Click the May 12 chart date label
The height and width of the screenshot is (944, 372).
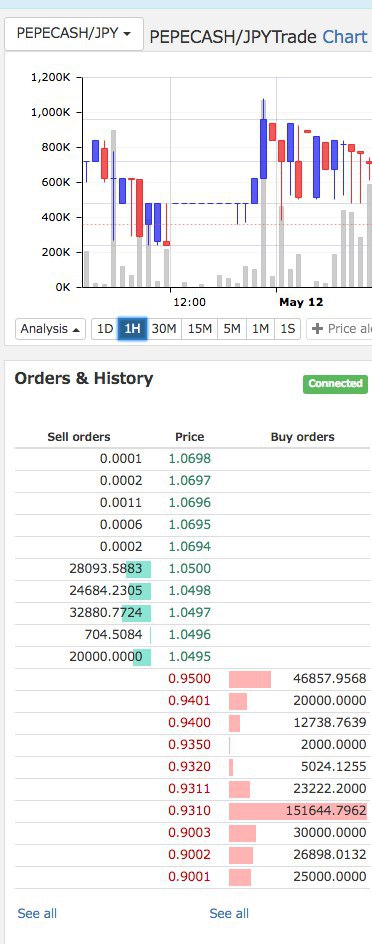click(301, 302)
